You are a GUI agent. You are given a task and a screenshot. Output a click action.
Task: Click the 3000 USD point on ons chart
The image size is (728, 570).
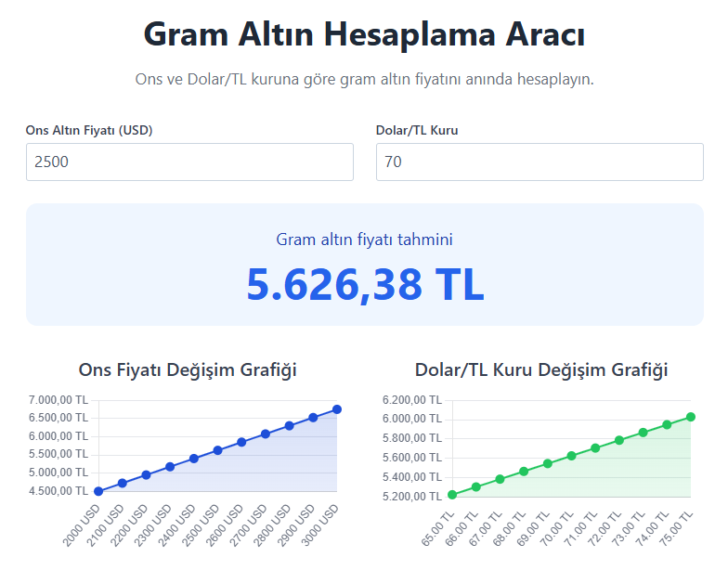tap(337, 409)
